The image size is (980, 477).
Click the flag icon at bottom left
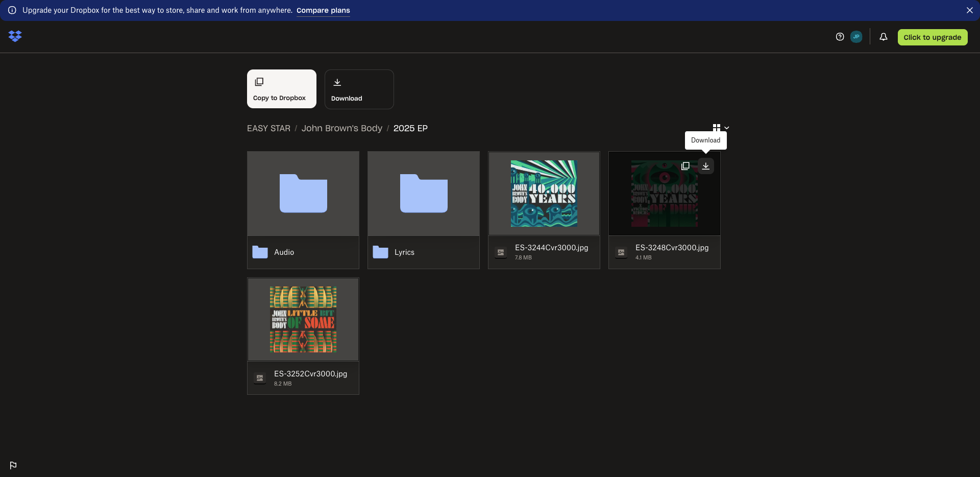point(13,465)
